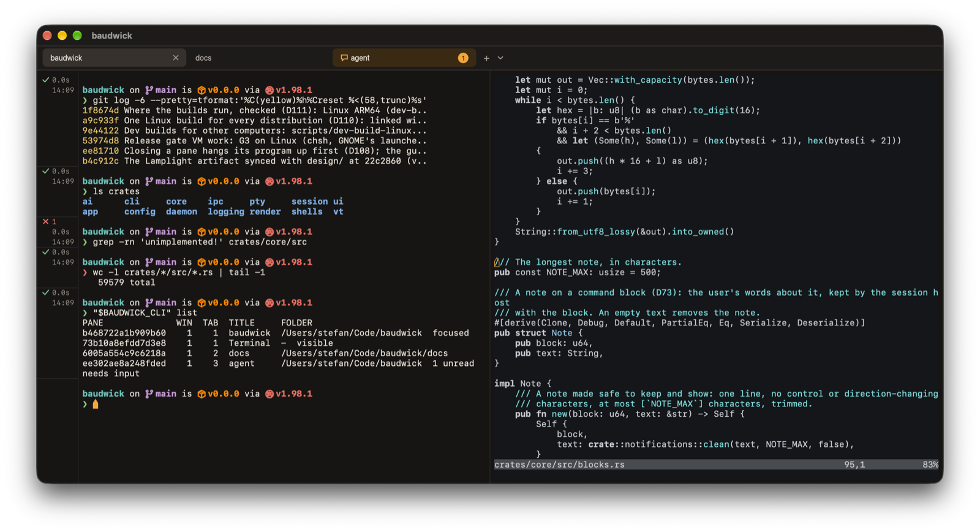Click the 'logging' directory name
980x532 pixels.
point(226,211)
